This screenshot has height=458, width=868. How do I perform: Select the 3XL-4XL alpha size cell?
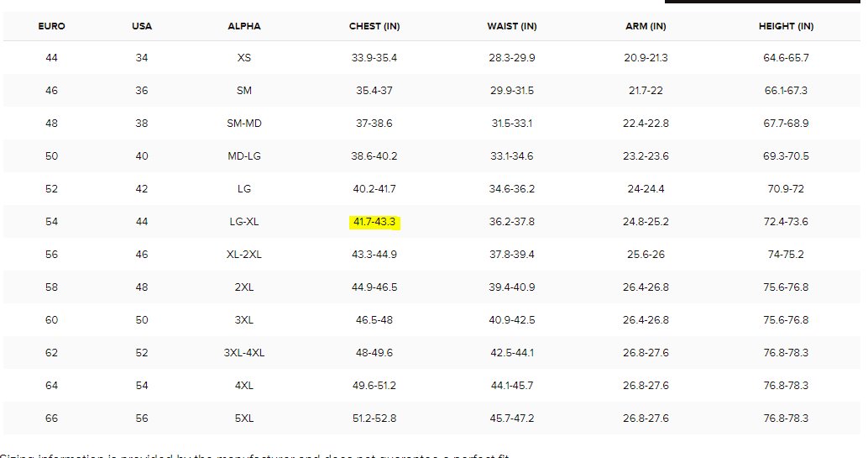pos(244,353)
